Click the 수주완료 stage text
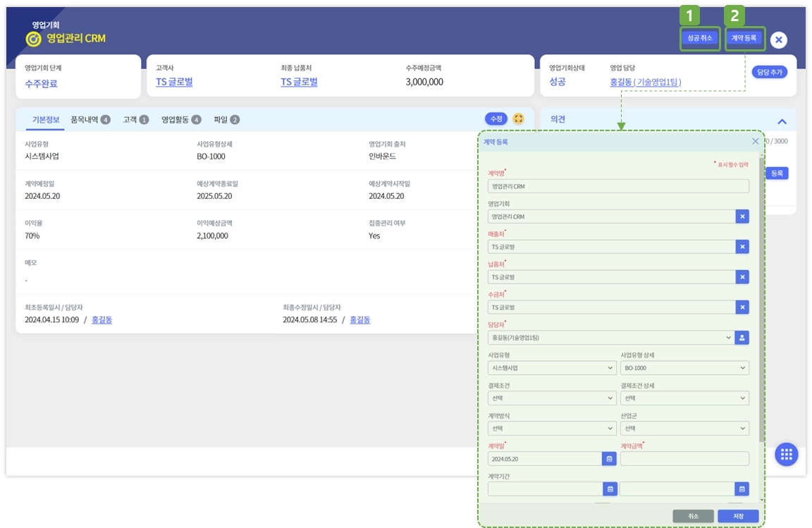The width and height of the screenshot is (812, 528). [x=41, y=83]
